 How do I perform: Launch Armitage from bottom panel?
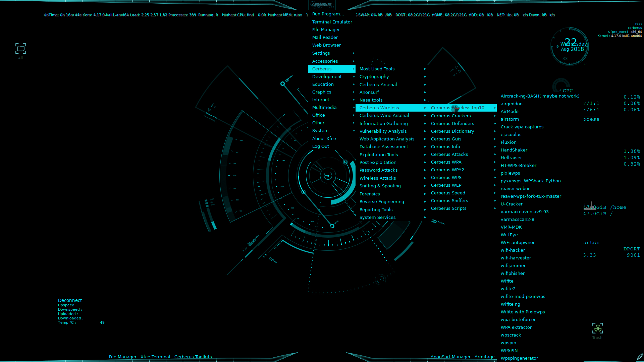pyautogui.click(x=484, y=357)
